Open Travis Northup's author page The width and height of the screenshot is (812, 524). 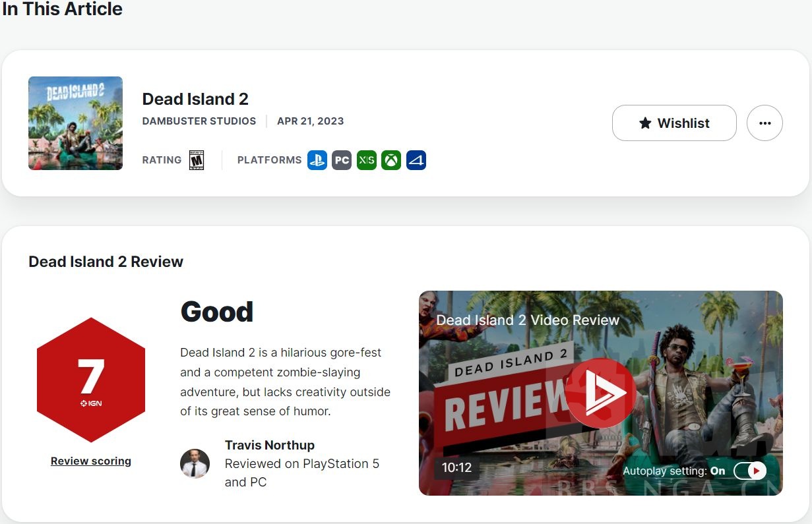click(270, 445)
